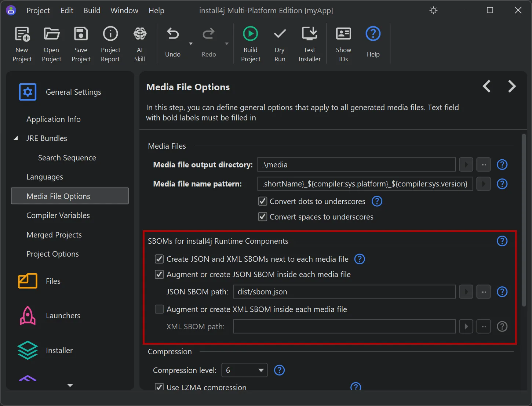Uncheck Convert dots to underscores
This screenshot has width=532, height=406.
click(x=263, y=201)
